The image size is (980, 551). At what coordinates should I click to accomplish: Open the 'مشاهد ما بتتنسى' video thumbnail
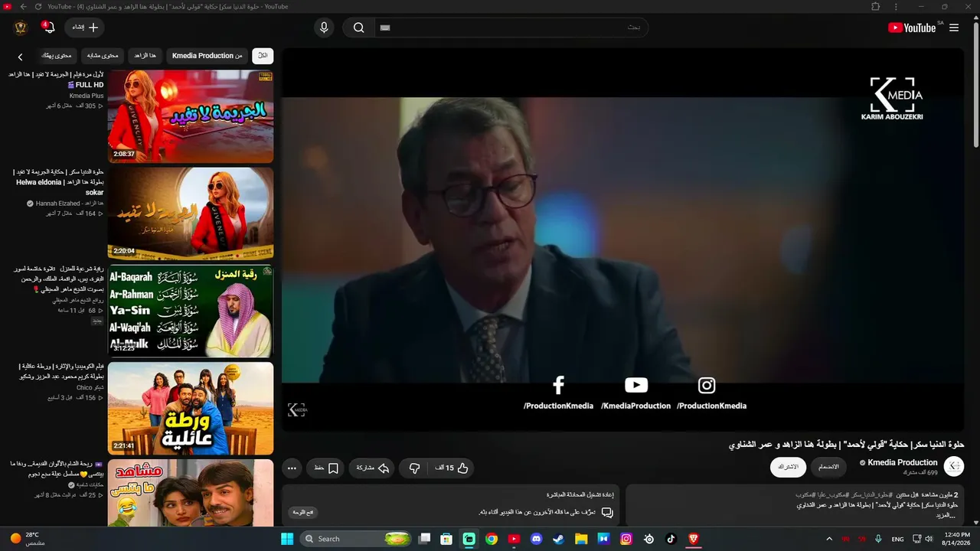(x=191, y=493)
